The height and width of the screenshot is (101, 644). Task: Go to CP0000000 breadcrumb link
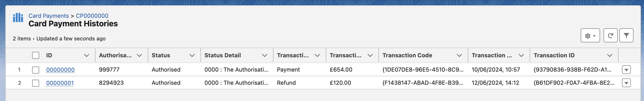[92, 16]
